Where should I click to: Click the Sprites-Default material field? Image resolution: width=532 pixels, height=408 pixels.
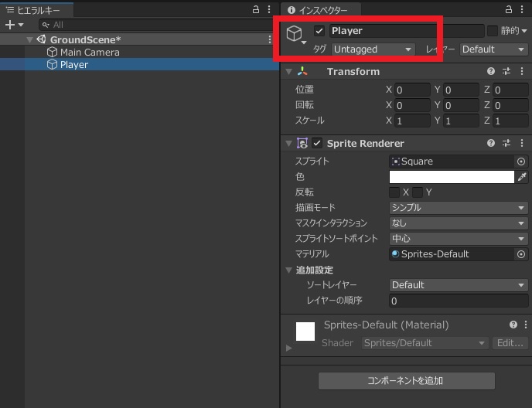tap(452, 254)
